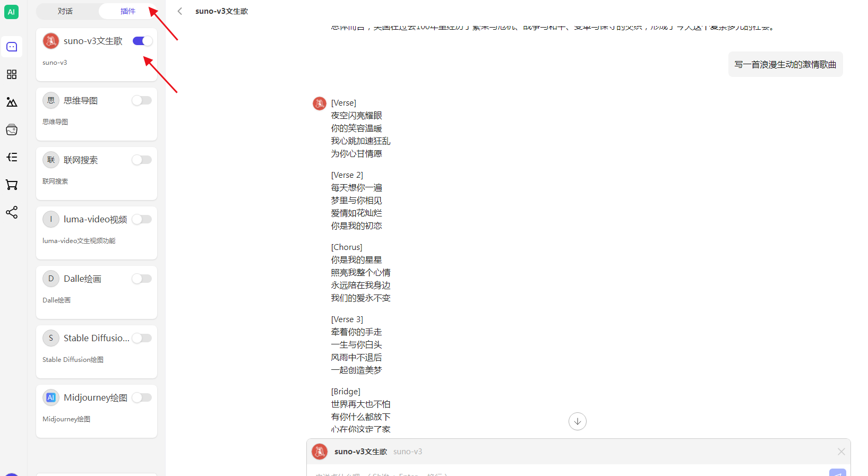Click the [Chorus] lyric heading
The height and width of the screenshot is (476, 868).
click(347, 247)
